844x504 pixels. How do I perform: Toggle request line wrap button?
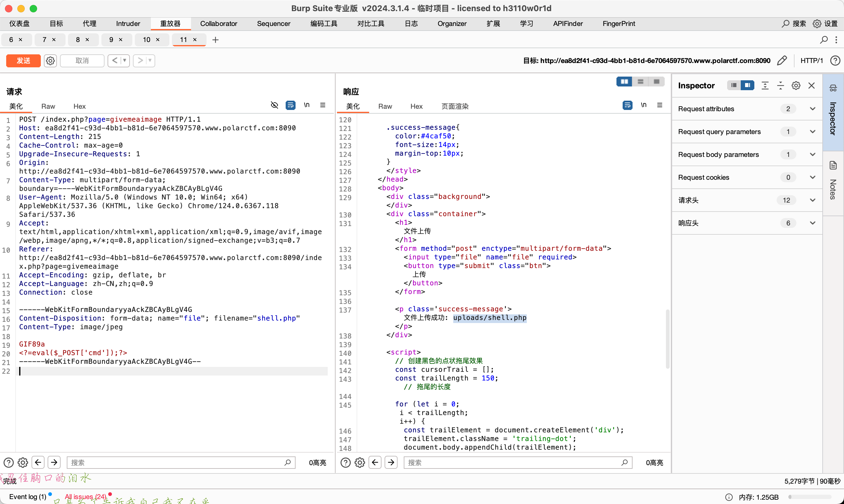290,105
